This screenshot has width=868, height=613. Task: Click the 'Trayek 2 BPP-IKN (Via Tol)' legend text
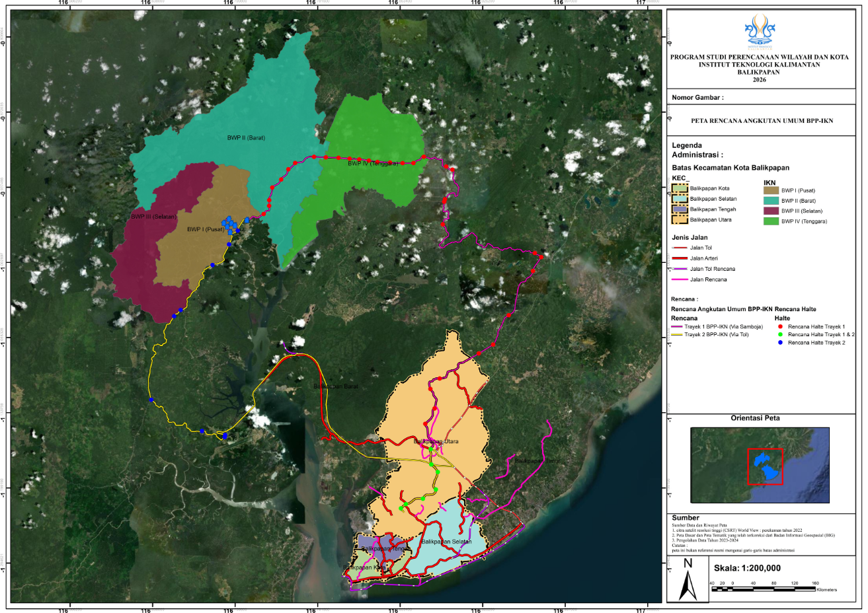(x=717, y=334)
